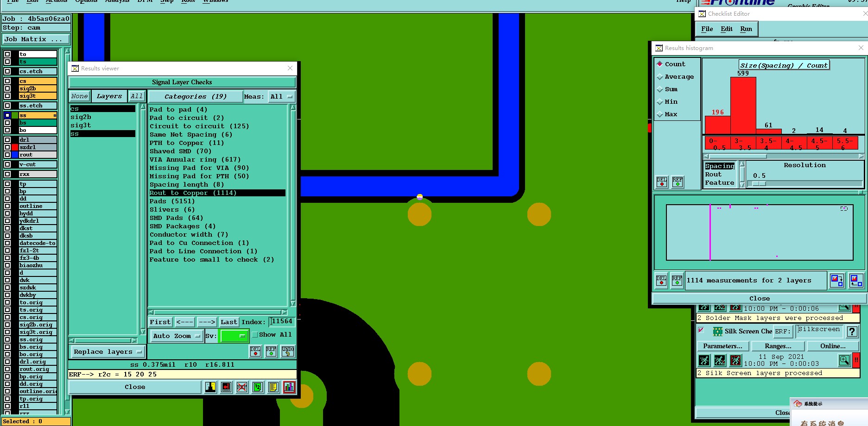Toggle display checkbox for layer rout
The height and width of the screenshot is (426, 868).
(x=7, y=155)
